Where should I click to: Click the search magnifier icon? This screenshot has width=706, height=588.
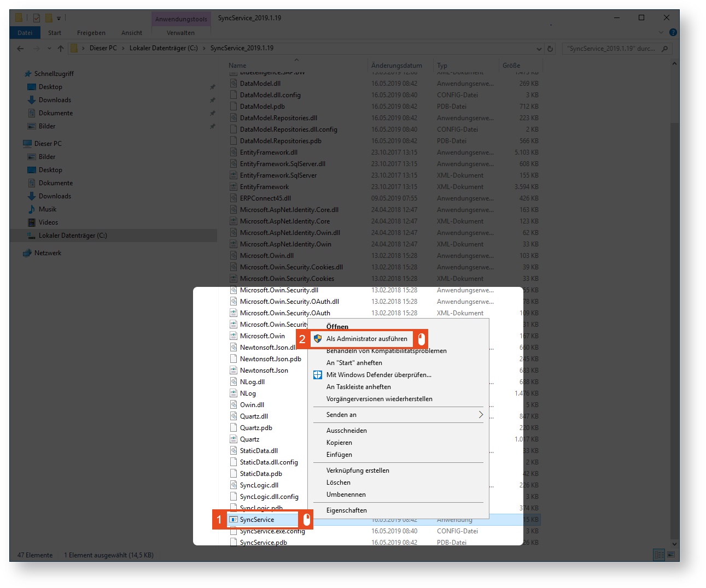click(x=665, y=49)
